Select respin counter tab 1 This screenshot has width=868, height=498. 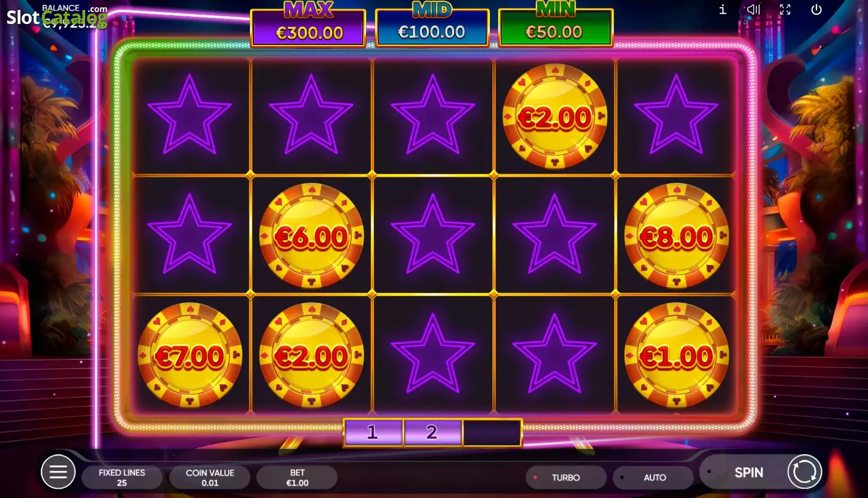(x=373, y=432)
